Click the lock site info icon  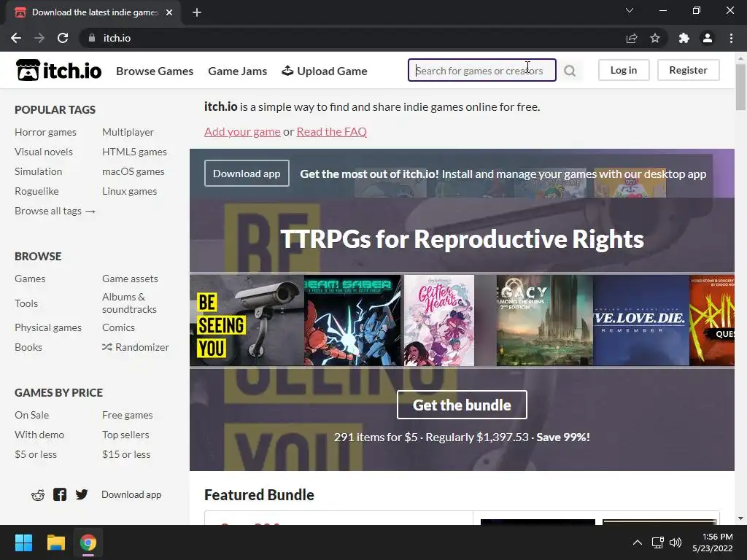click(x=92, y=38)
